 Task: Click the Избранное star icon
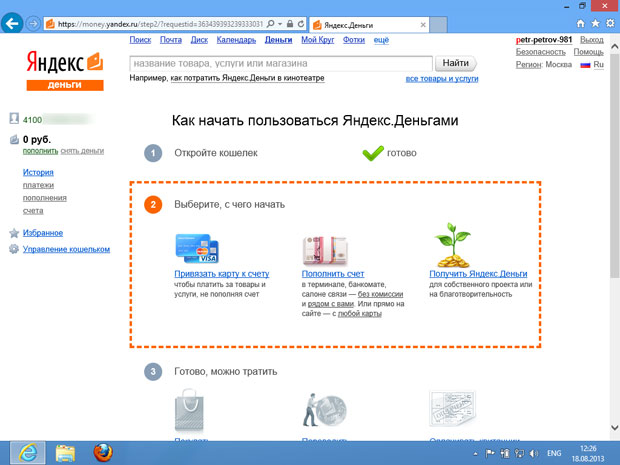(14, 233)
